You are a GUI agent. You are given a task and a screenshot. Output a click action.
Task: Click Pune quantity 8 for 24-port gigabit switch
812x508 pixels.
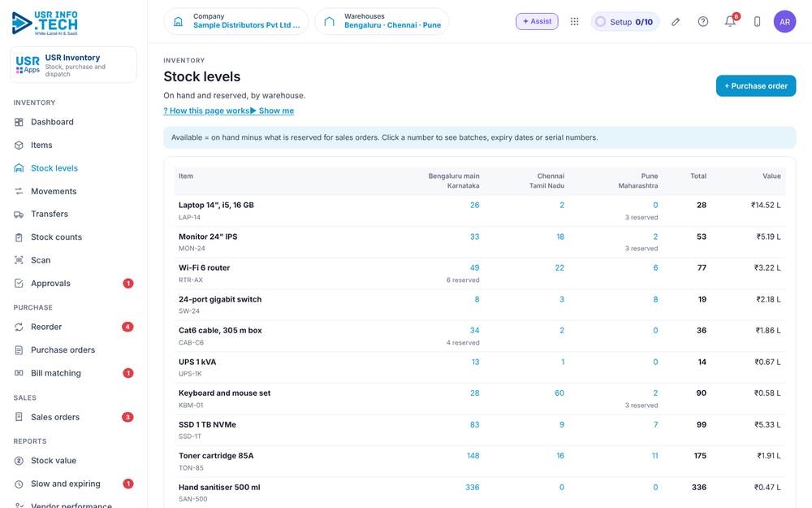pyautogui.click(x=655, y=300)
